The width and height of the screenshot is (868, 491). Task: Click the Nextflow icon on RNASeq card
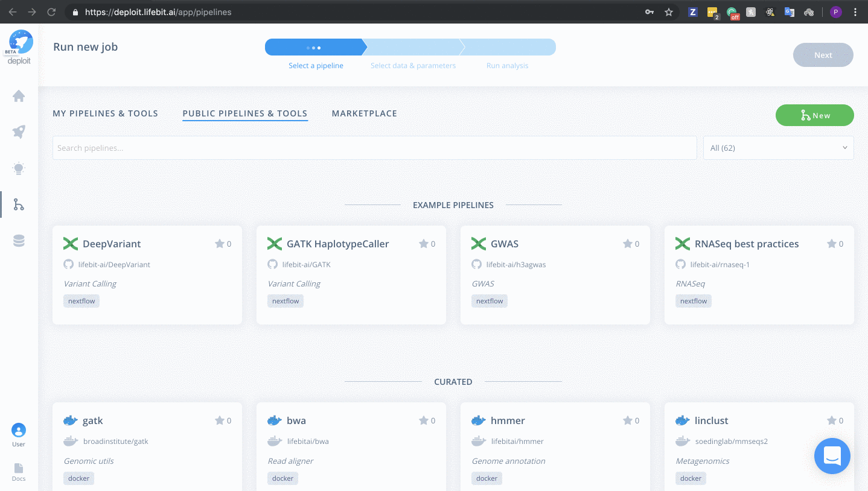click(683, 244)
